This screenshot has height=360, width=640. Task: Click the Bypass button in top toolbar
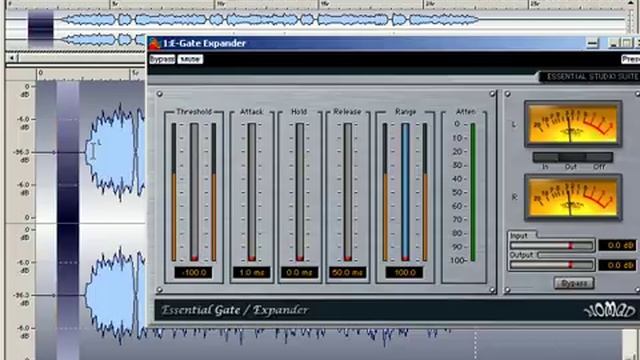162,59
